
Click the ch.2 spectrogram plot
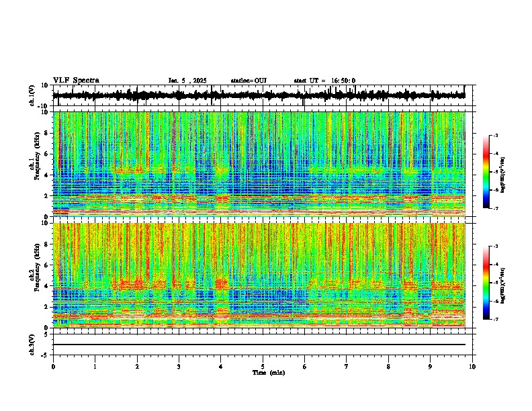click(x=259, y=275)
